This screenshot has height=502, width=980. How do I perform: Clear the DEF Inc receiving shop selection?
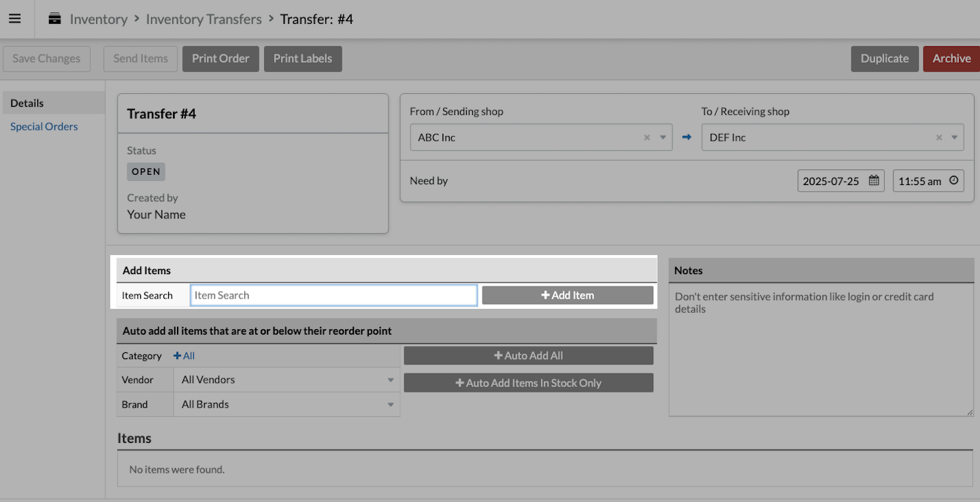click(x=938, y=137)
